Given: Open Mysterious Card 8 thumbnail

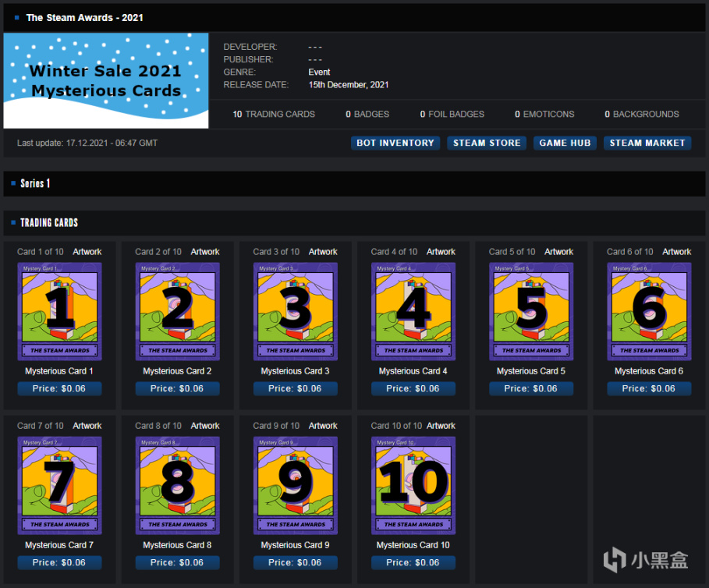Looking at the screenshot, I should pyautogui.click(x=178, y=485).
